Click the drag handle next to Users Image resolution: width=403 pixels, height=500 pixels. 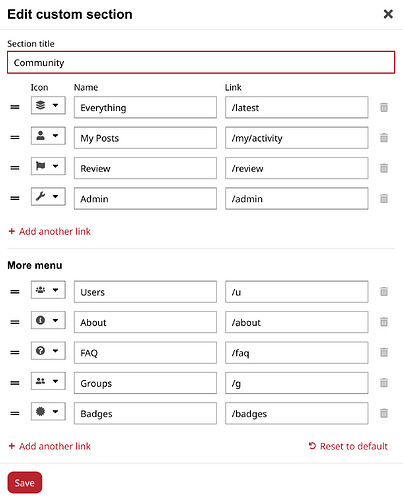(x=15, y=292)
